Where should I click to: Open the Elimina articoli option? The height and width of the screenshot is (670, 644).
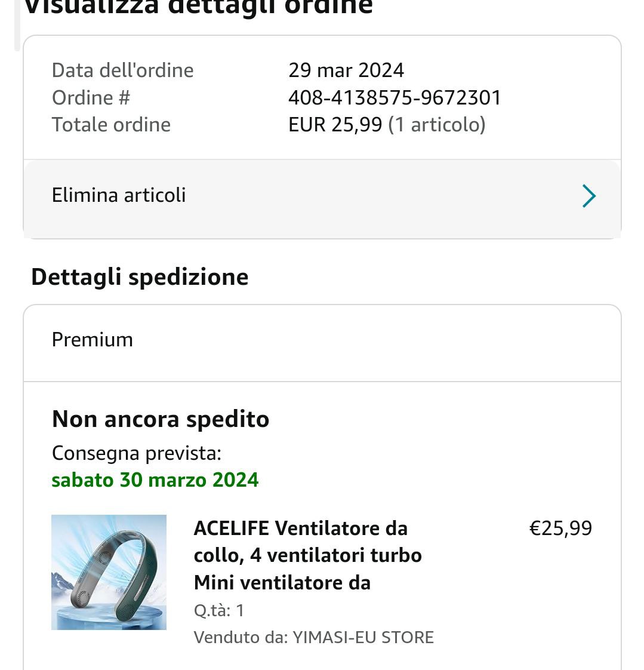click(119, 195)
